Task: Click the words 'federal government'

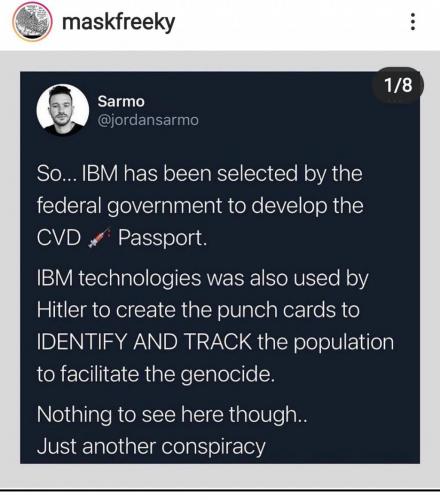Action: [129, 206]
